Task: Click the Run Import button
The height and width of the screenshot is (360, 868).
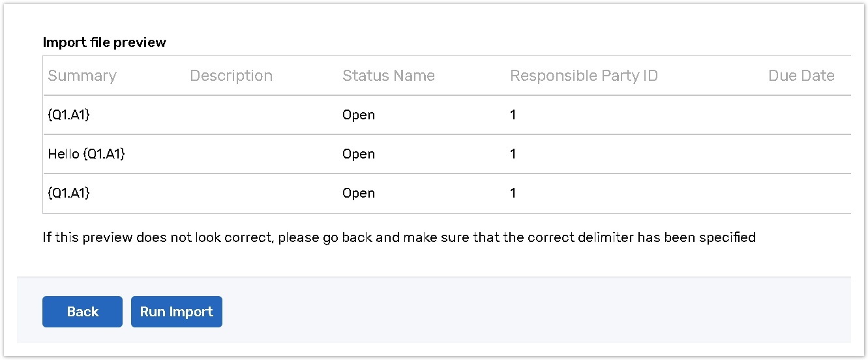Action: [x=176, y=312]
